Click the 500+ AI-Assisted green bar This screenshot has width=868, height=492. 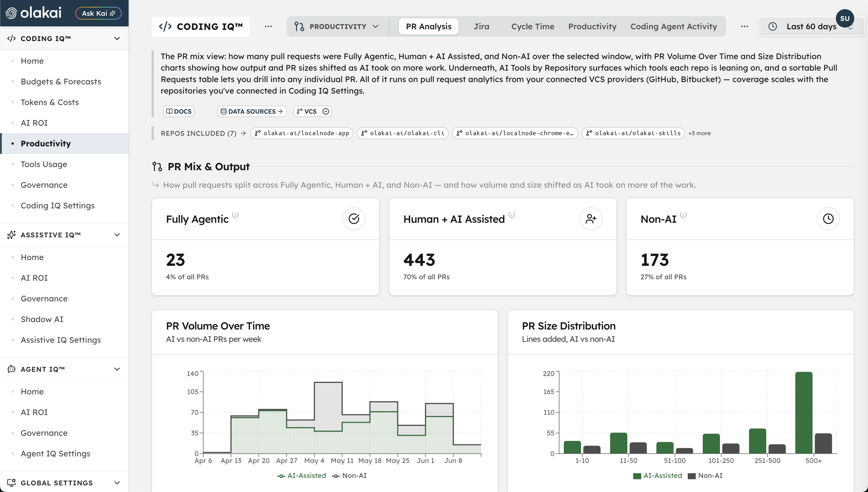coord(804,412)
